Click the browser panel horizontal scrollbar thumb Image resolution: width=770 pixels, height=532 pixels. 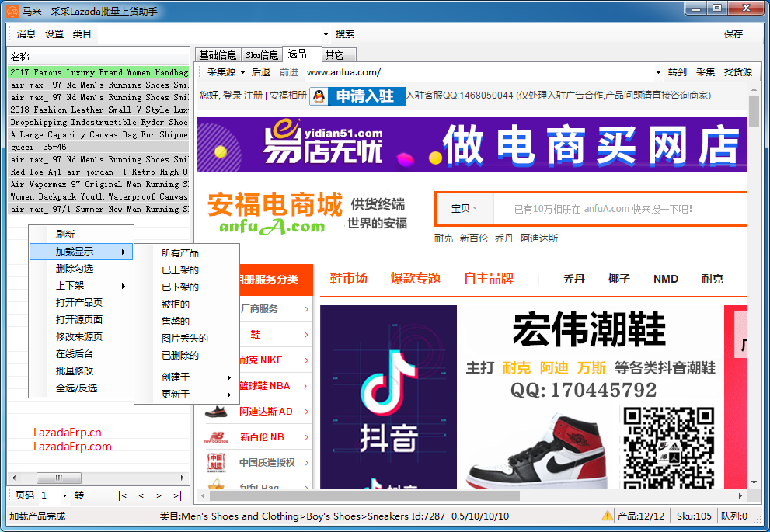pyautogui.click(x=364, y=496)
